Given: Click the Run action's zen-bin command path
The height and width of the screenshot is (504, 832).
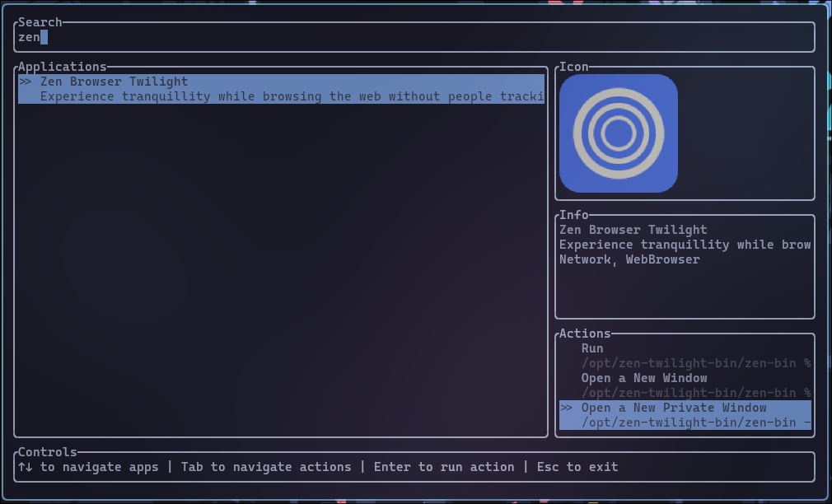Looking at the screenshot, I should click(x=696, y=363).
